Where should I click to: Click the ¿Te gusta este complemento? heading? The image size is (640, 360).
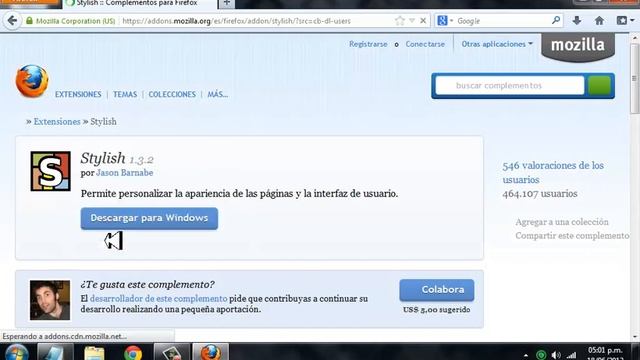click(147, 284)
